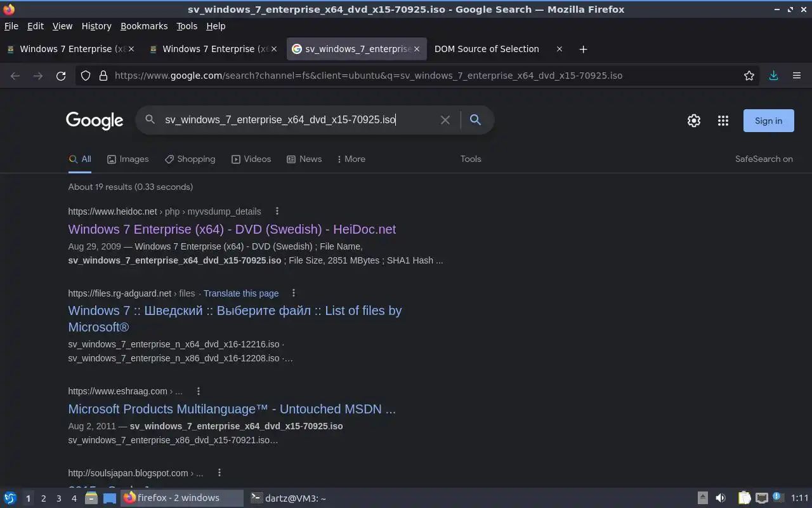812x508 pixels.
Task: Open the volume control in tray
Action: click(x=721, y=498)
